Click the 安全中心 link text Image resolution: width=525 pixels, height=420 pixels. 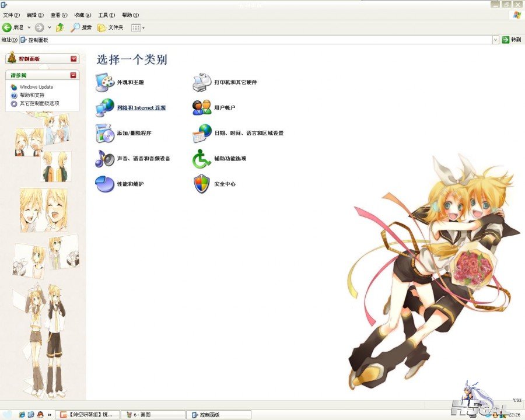[225, 184]
